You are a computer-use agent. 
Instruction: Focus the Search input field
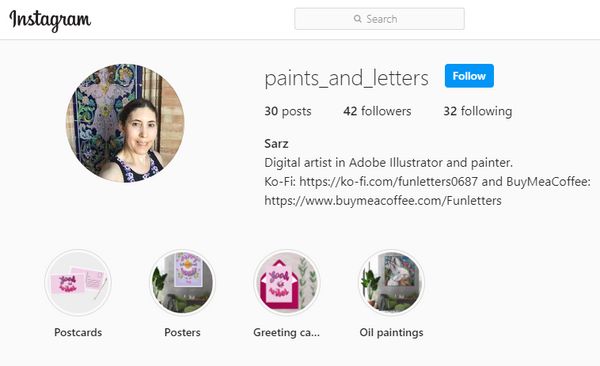(x=380, y=19)
